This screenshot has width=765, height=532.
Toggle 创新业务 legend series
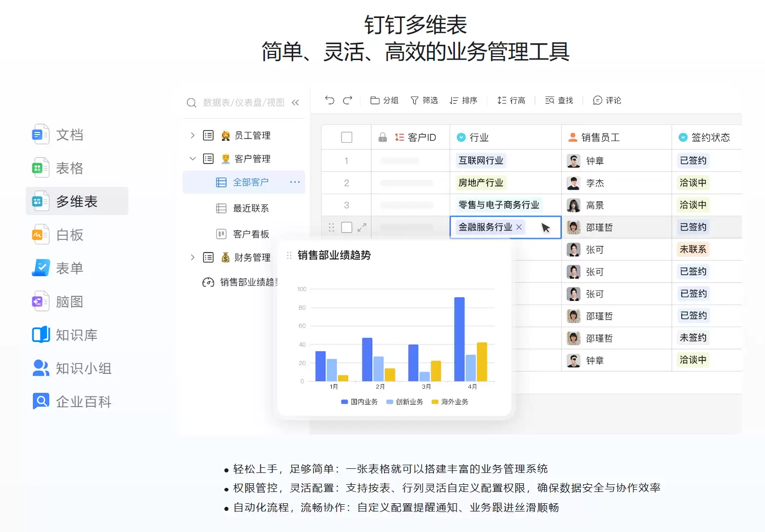(x=405, y=402)
